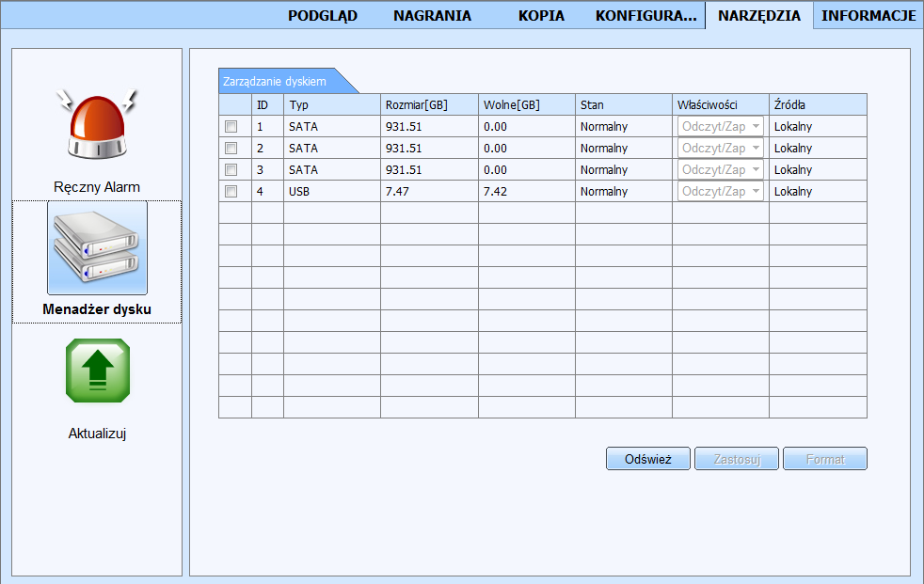Go to the INFORMACJE tab
924x584 pixels.
(868, 16)
